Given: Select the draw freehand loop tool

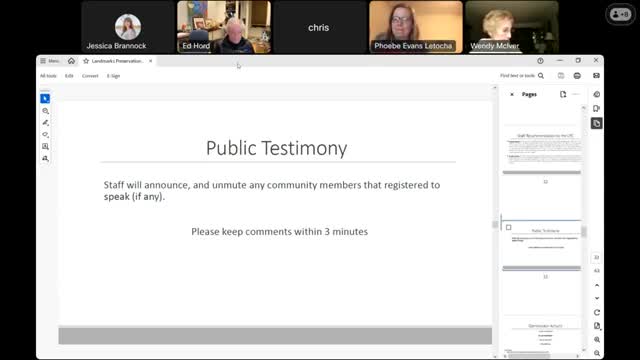Looking at the screenshot, I should (45, 134).
